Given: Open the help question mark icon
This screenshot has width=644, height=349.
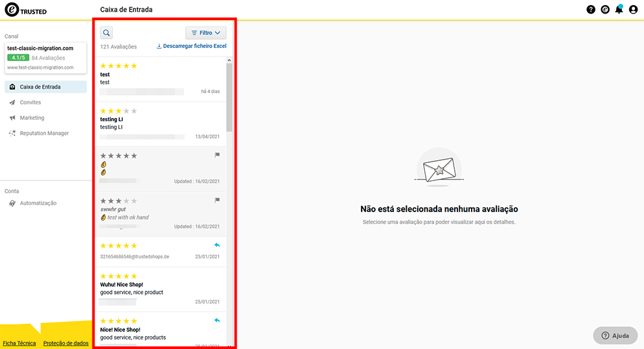Looking at the screenshot, I should (591, 10).
